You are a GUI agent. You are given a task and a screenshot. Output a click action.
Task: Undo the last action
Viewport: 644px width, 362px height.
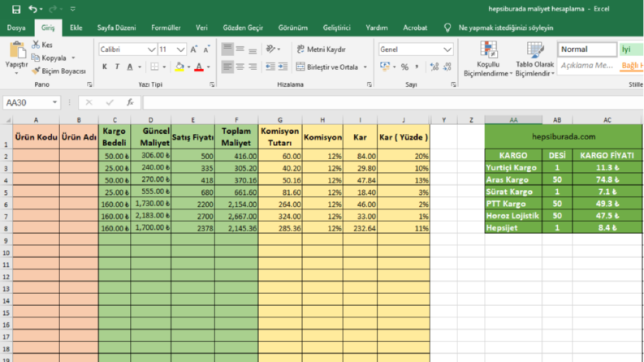pos(32,9)
